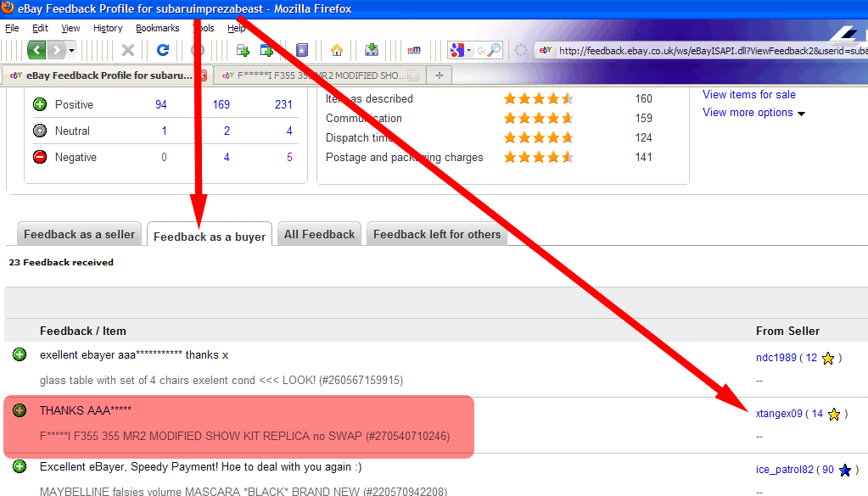Open the Help menu
Viewport: 868px width, 496px height.
[x=237, y=28]
